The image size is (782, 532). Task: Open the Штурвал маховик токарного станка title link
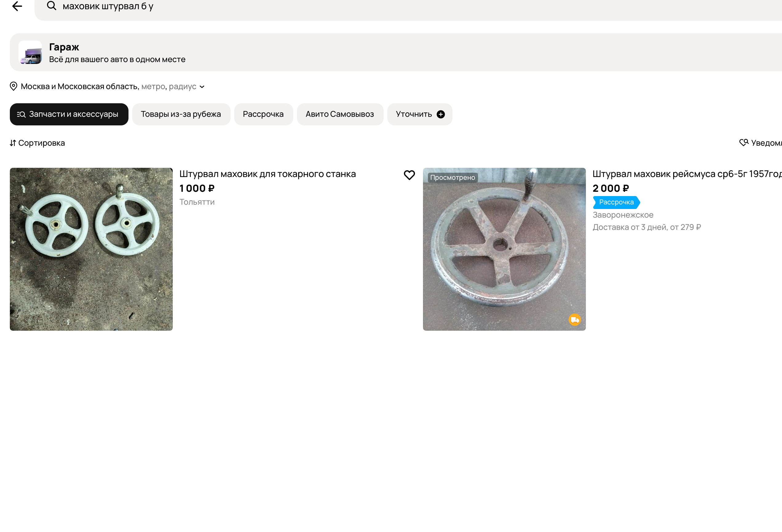coord(267,174)
